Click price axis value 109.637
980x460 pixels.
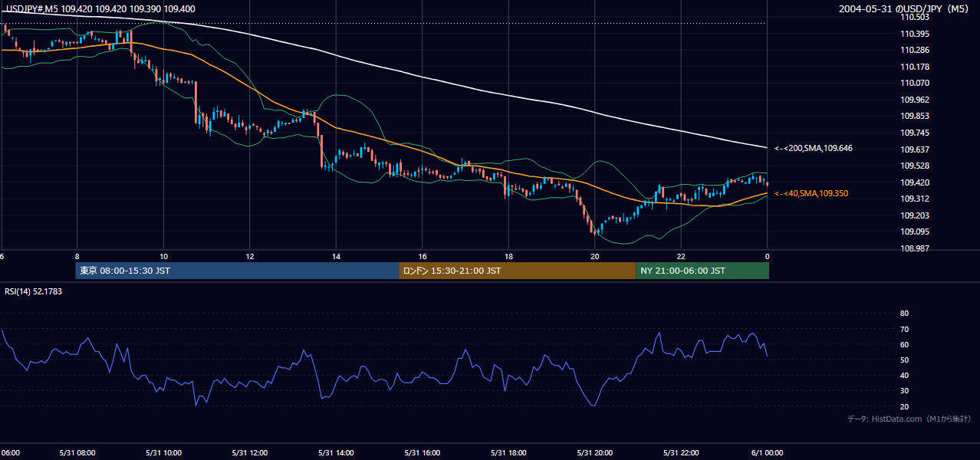(x=915, y=149)
